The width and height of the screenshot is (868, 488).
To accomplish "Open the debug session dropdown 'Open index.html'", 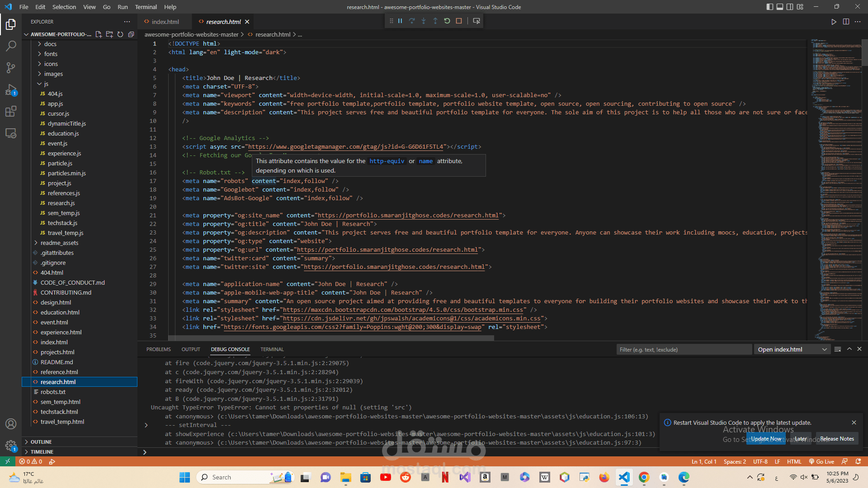I will tap(792, 349).
